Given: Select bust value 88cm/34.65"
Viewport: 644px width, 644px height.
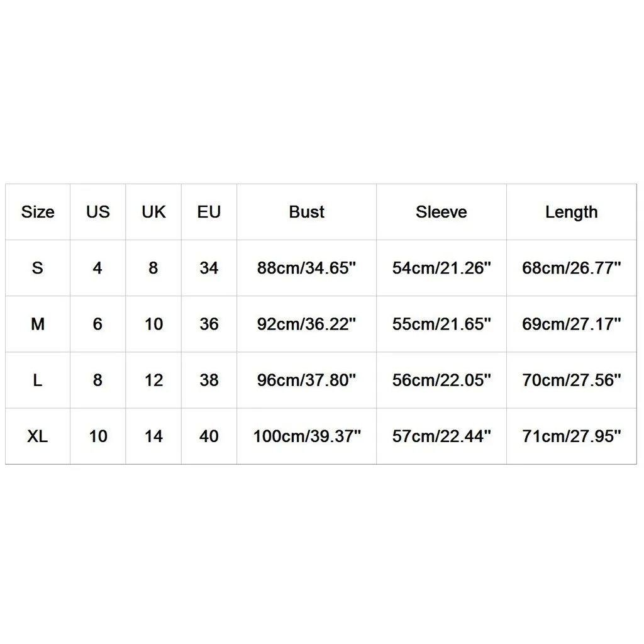Looking at the screenshot, I should [306, 268].
